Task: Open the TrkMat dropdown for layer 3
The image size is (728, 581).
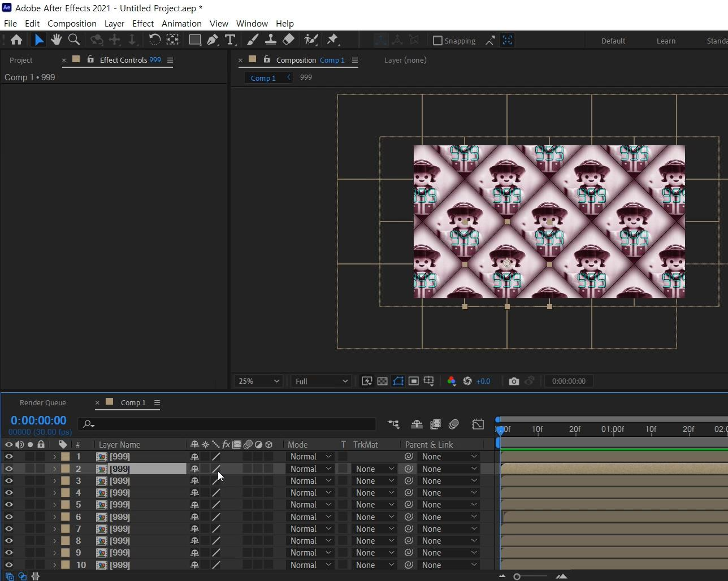Action: 375,481
